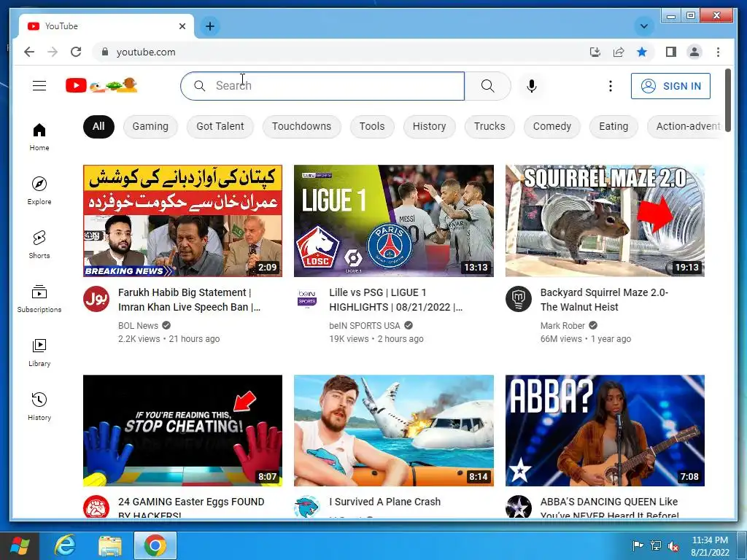
Task: Select the History filter chip
Action: 429,126
